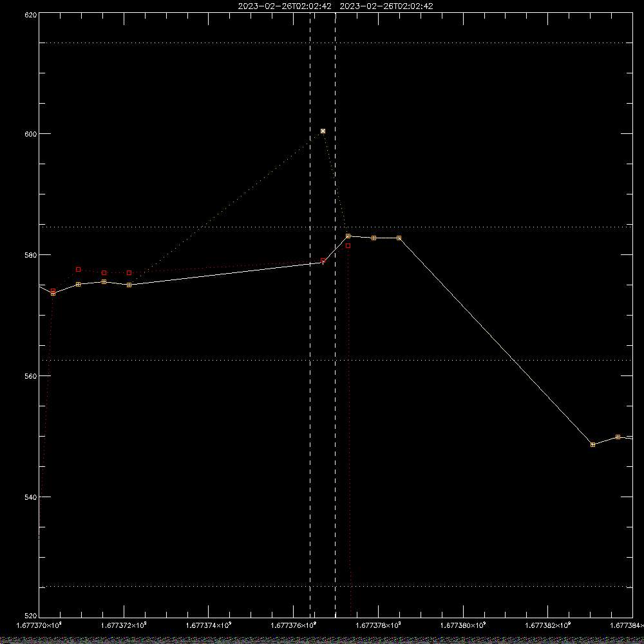Click the right 2023-02-26T02:02:42 timestamp in the title
Viewport: 644px width, 644px height.
pos(386,6)
